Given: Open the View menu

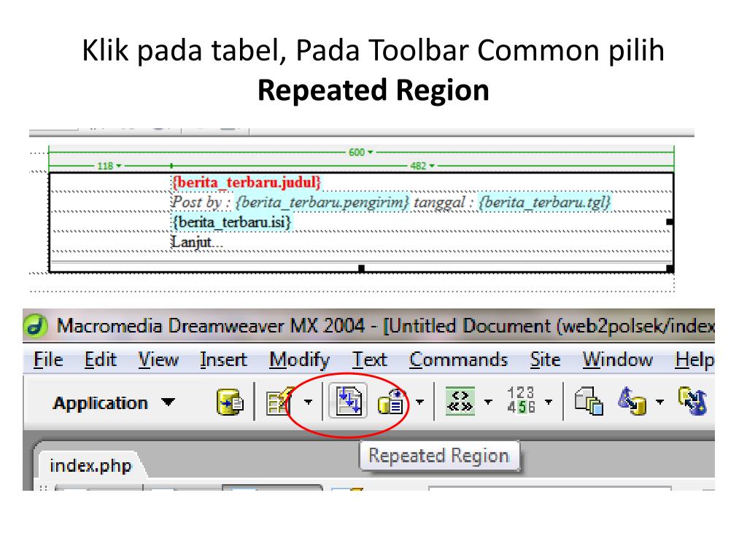Looking at the screenshot, I should (x=158, y=359).
